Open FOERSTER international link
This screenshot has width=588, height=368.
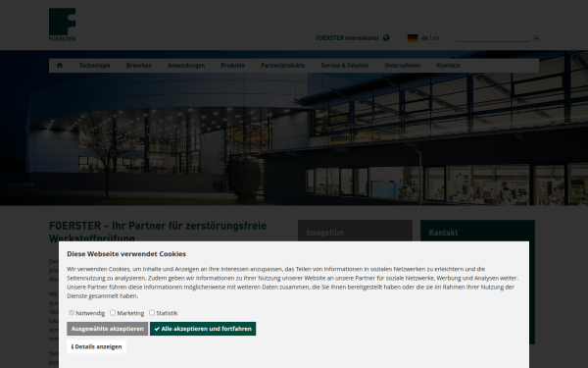[347, 38]
